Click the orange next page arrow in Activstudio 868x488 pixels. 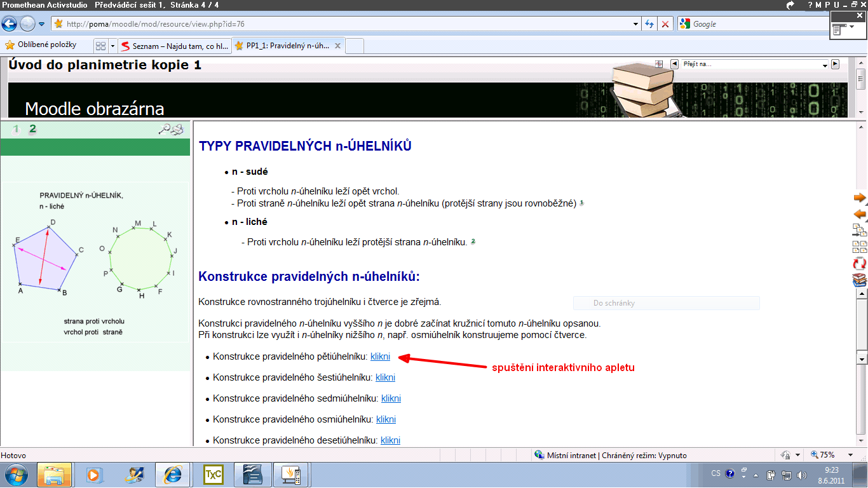click(x=860, y=198)
